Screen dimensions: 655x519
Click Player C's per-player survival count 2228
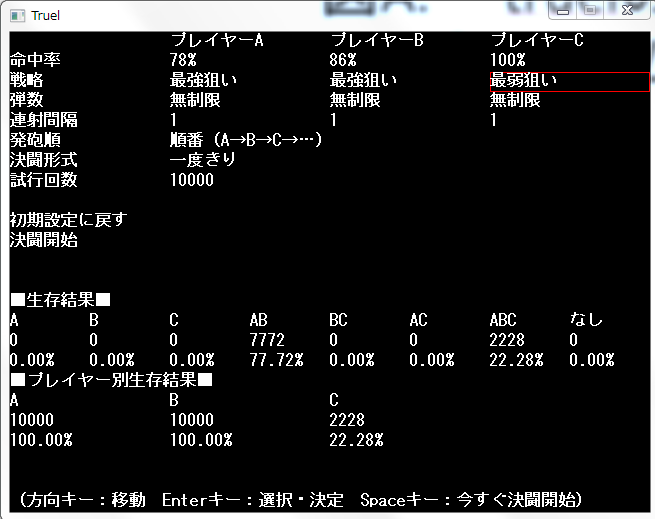(347, 420)
